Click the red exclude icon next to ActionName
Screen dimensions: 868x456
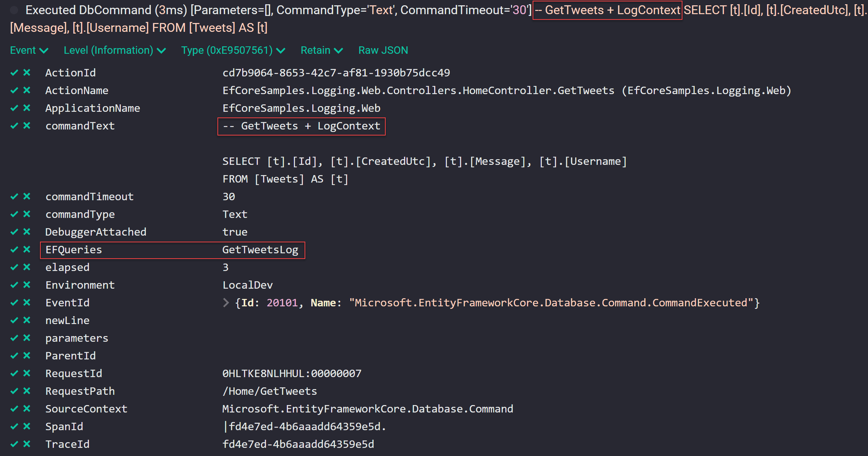27,90
